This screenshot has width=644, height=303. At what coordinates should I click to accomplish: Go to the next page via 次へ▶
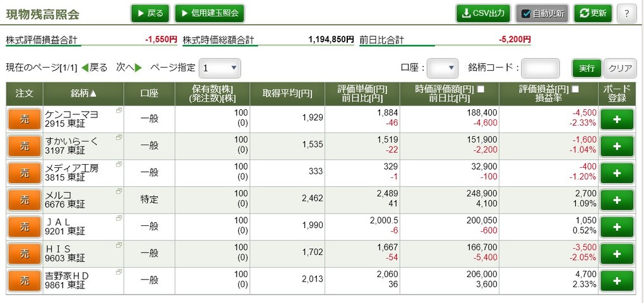(x=129, y=68)
